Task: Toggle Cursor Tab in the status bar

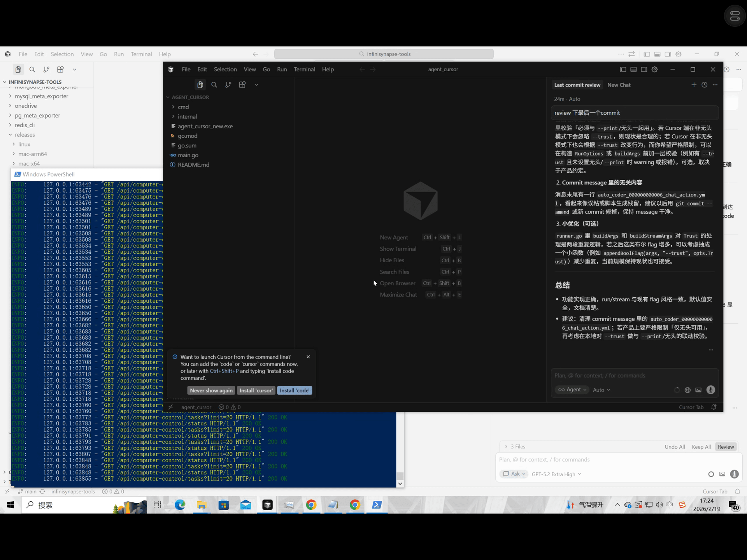Action: 715,491
